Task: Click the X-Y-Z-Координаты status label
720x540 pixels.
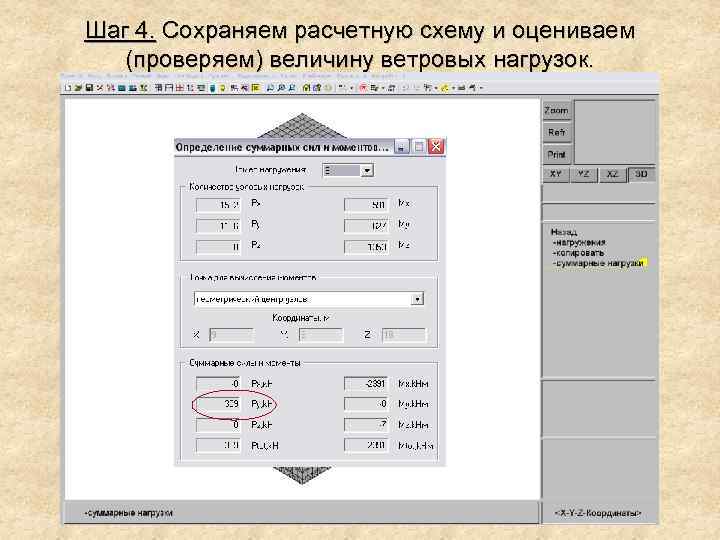Action: click(598, 513)
